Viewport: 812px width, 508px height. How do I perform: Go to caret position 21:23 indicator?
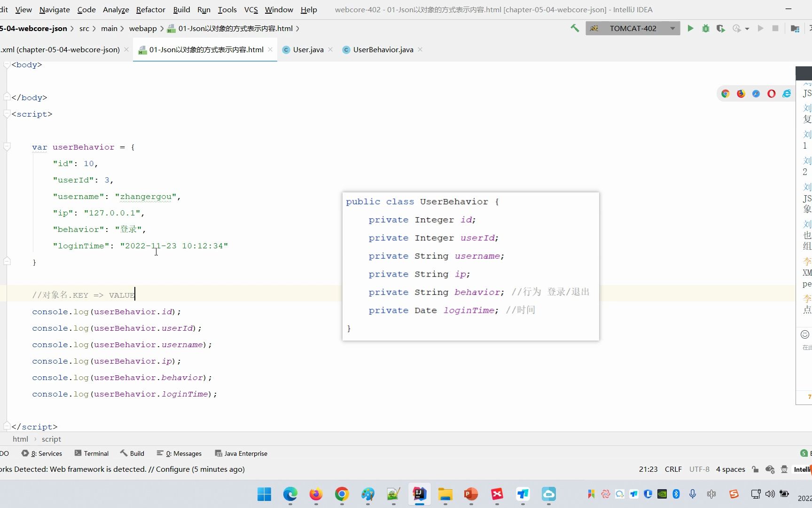tap(648, 469)
